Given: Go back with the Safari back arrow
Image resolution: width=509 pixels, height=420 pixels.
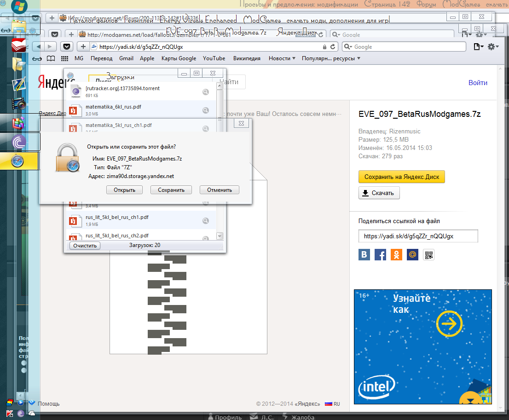Looking at the screenshot, I should pyautogui.click(x=38, y=47).
